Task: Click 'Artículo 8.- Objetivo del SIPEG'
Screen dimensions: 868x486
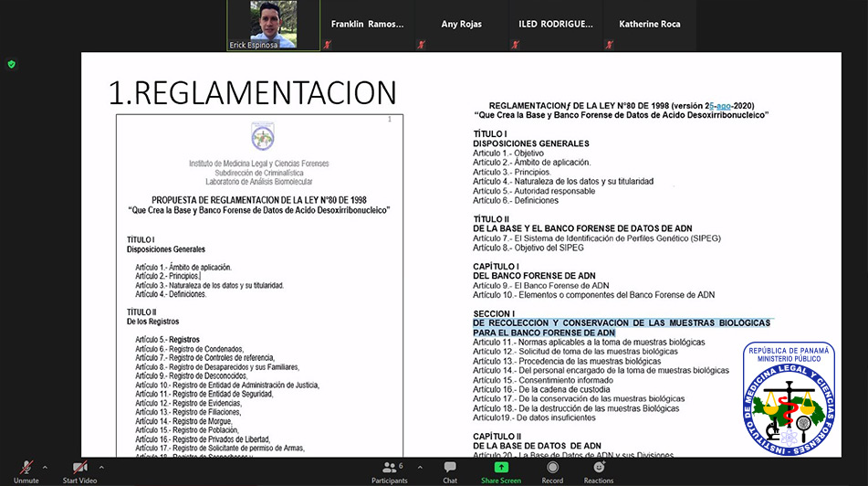Action: (x=528, y=248)
